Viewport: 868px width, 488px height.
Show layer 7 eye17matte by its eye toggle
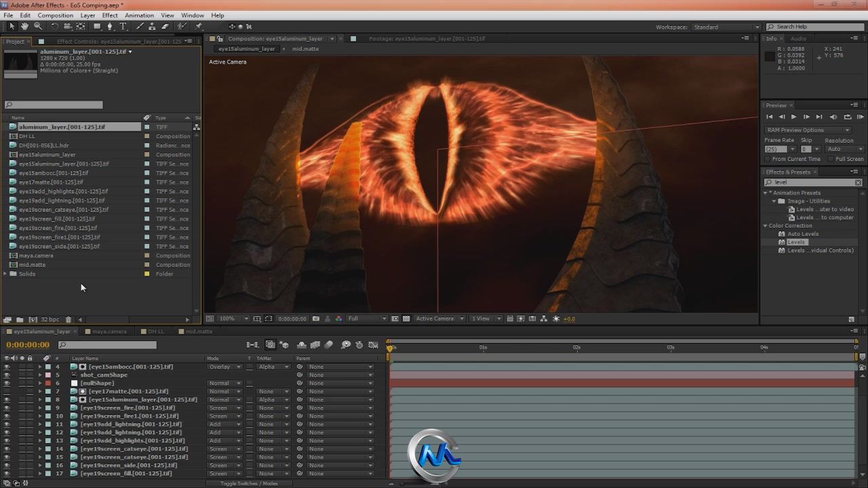coord(7,391)
